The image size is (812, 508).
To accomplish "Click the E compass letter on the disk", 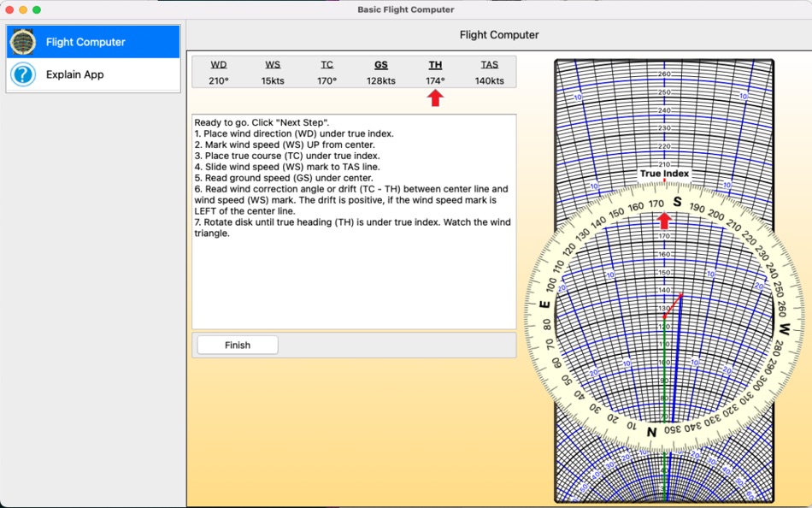I will (544, 304).
